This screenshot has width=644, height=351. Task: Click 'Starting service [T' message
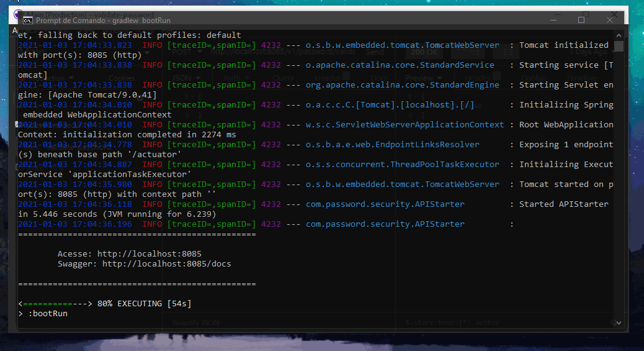tap(566, 65)
